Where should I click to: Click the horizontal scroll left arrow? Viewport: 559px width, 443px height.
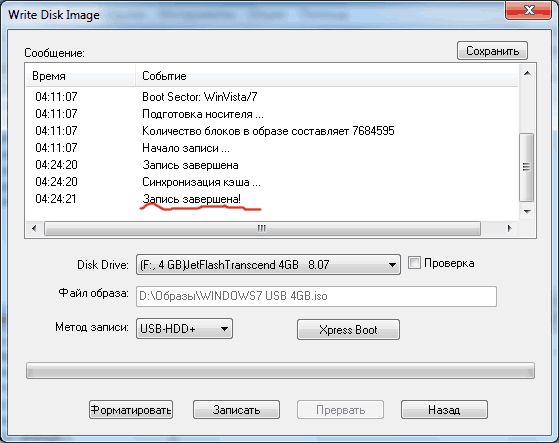34,228
